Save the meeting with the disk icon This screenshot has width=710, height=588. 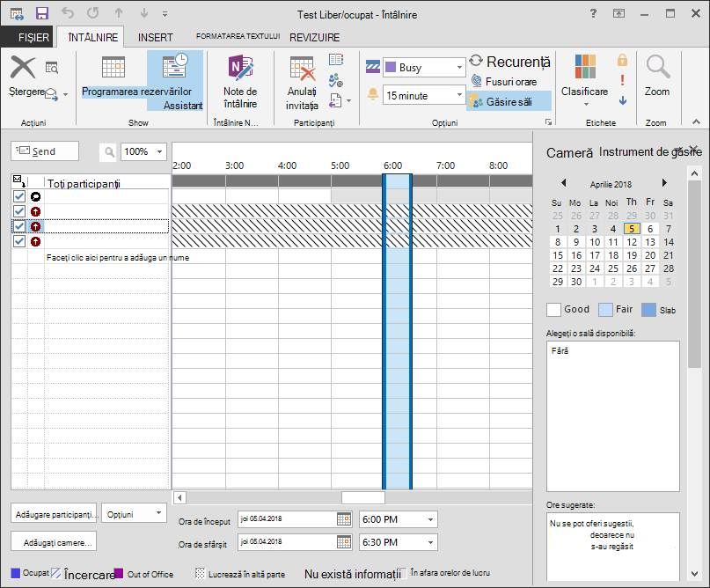[x=42, y=13]
